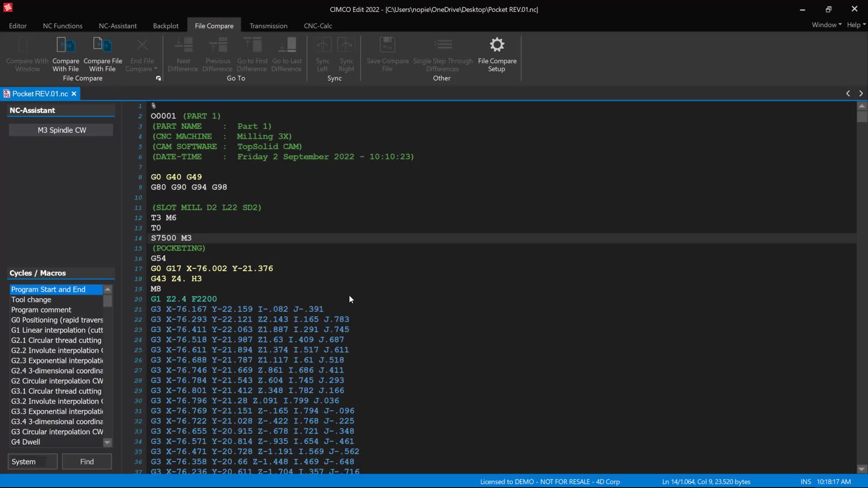Viewport: 868px width, 488px height.
Task: Click the Save Compare File icon
Action: click(387, 45)
